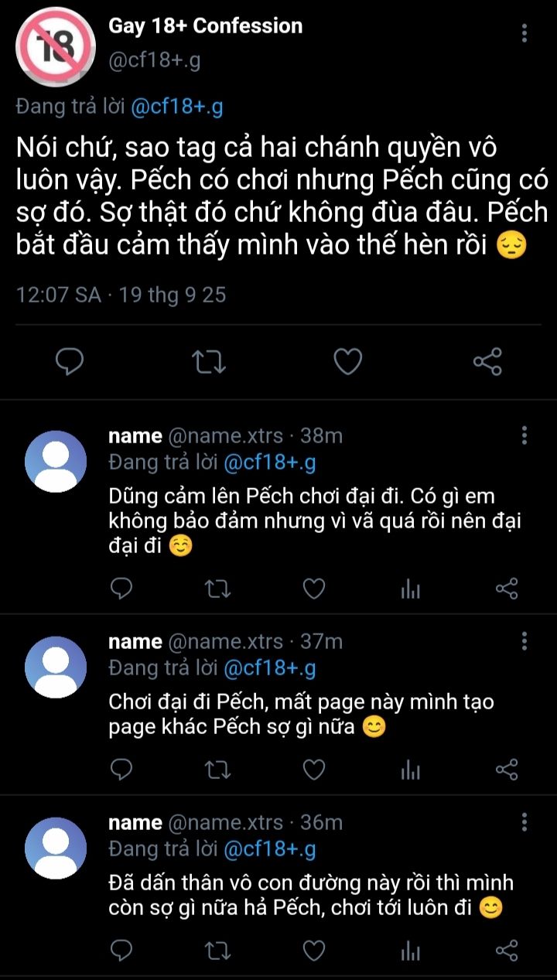Reply to the 38m comment
The image size is (557, 980).
(x=121, y=590)
